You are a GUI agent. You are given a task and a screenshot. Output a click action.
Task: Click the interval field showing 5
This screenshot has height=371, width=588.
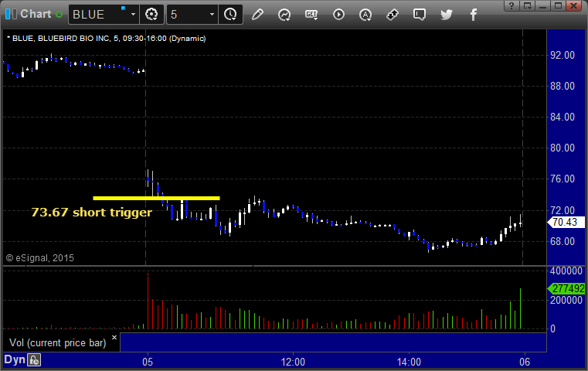[188, 15]
